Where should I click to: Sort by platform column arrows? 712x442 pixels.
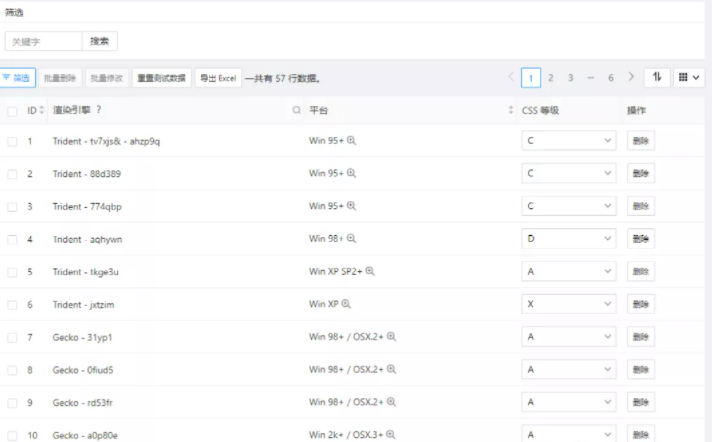[x=511, y=110]
